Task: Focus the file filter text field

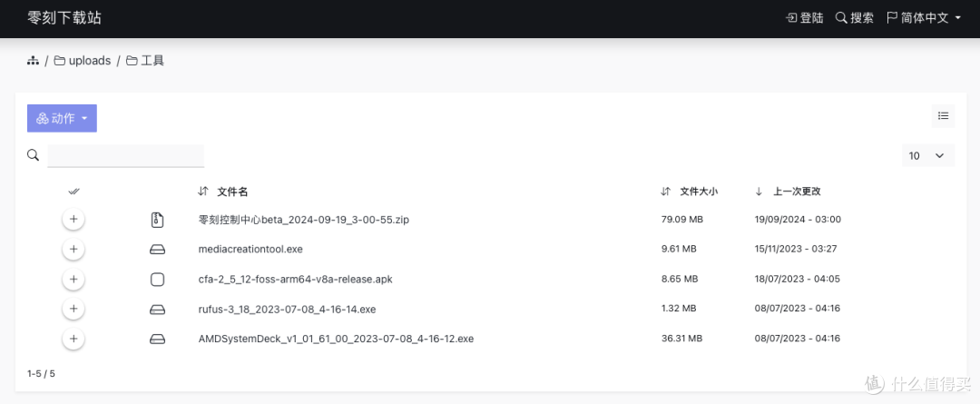Action: click(x=125, y=156)
